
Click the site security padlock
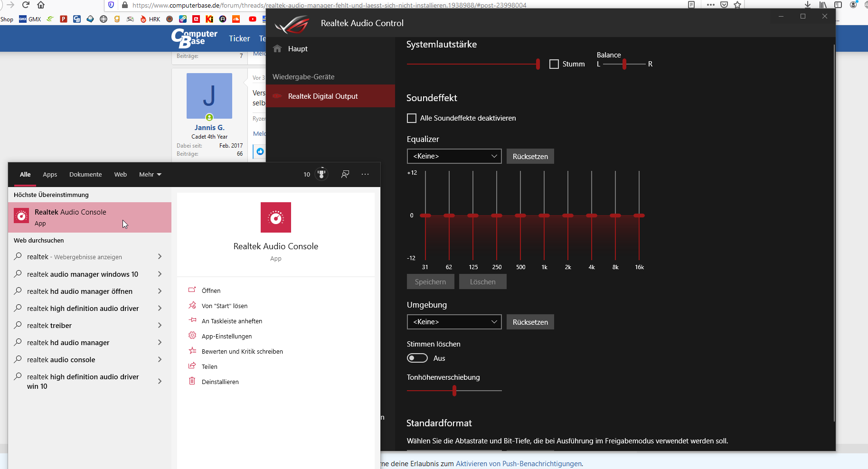(x=125, y=5)
